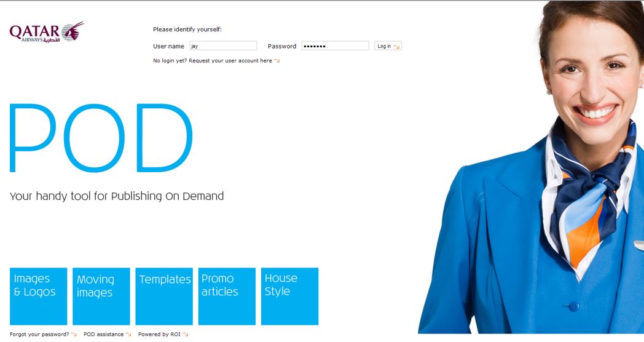Focus the Password input field
The image size is (644, 342).
coord(335,46)
